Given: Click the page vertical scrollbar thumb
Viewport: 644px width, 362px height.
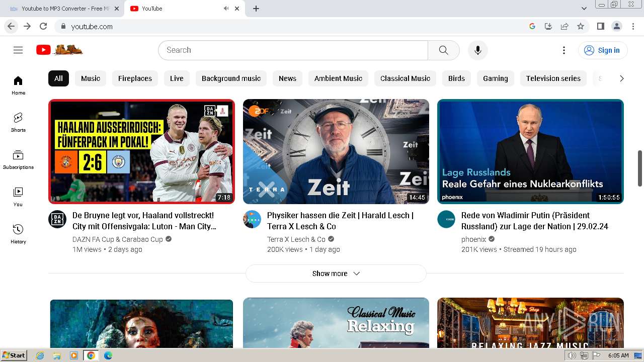Looking at the screenshot, I should click(640, 168).
